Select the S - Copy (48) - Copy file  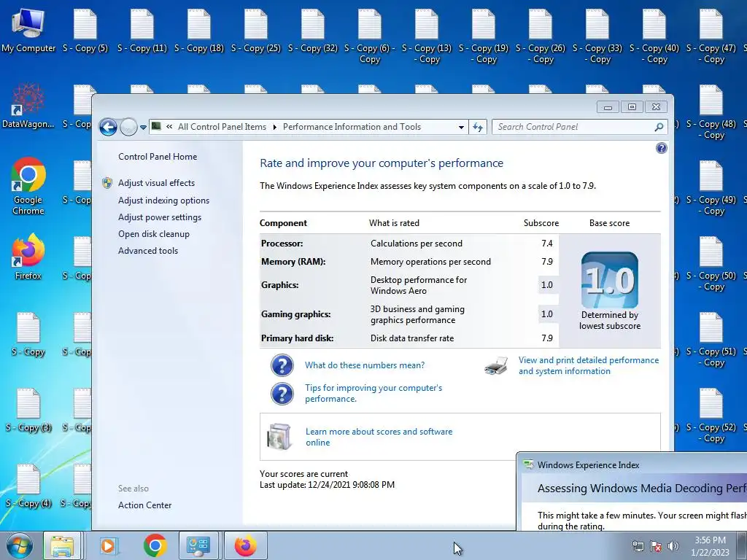pos(711,112)
